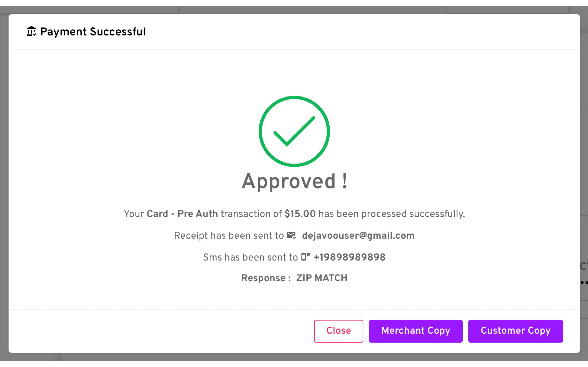
Task: Click the "Sms has been sent to" text
Action: coord(250,257)
